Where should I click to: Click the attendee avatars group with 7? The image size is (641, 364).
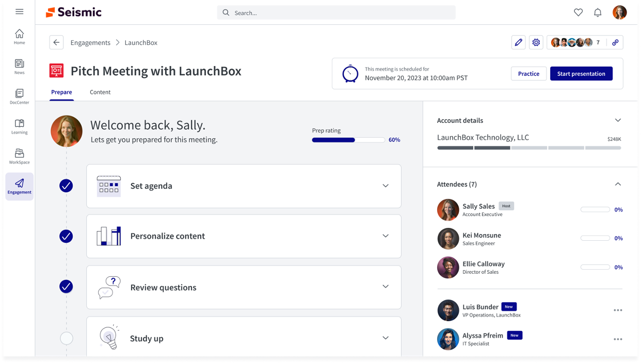[x=576, y=42]
